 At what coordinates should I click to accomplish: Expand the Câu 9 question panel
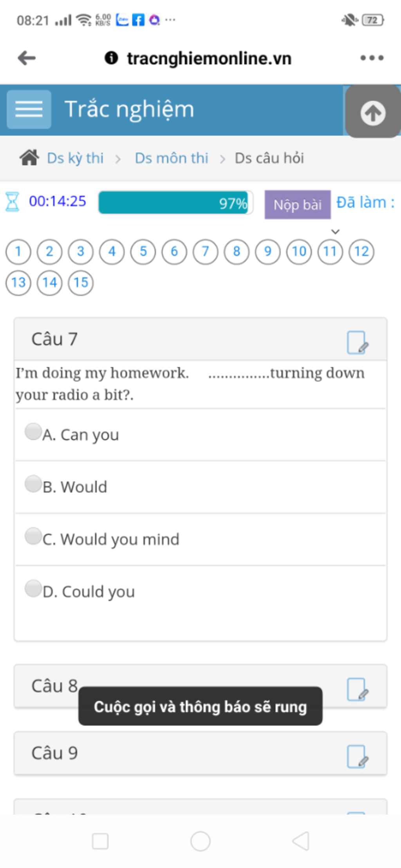200,753
